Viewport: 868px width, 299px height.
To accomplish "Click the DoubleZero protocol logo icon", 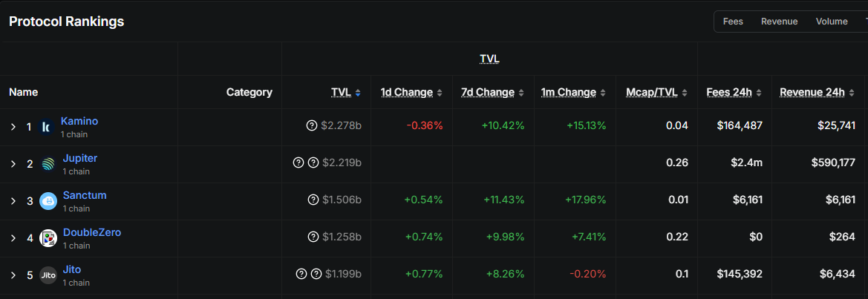I will point(48,238).
